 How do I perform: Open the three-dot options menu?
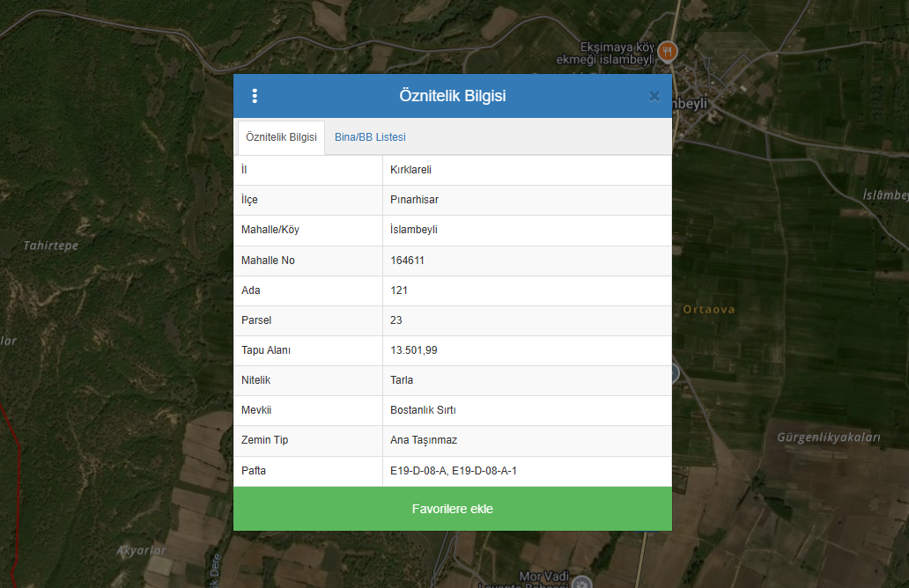(255, 96)
